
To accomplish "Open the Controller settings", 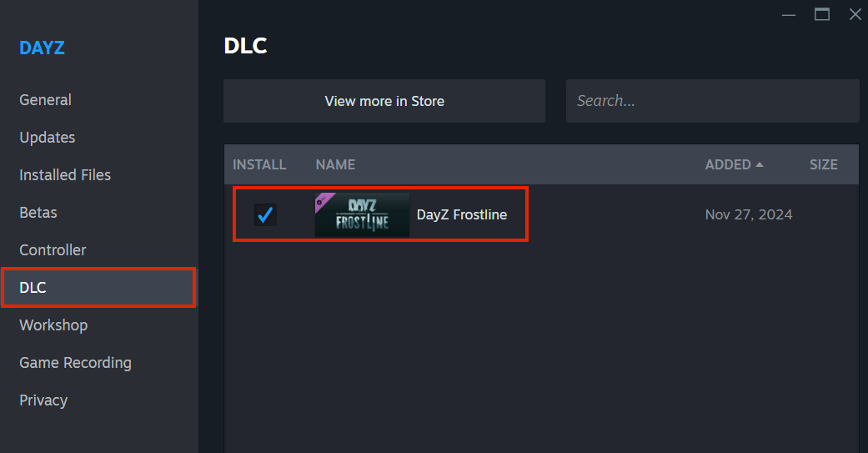I will coord(53,250).
